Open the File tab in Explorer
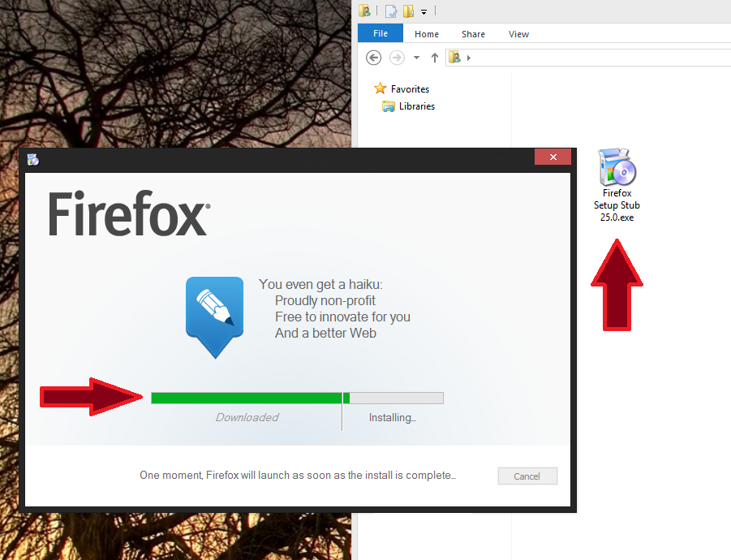The image size is (731, 560). [381, 33]
